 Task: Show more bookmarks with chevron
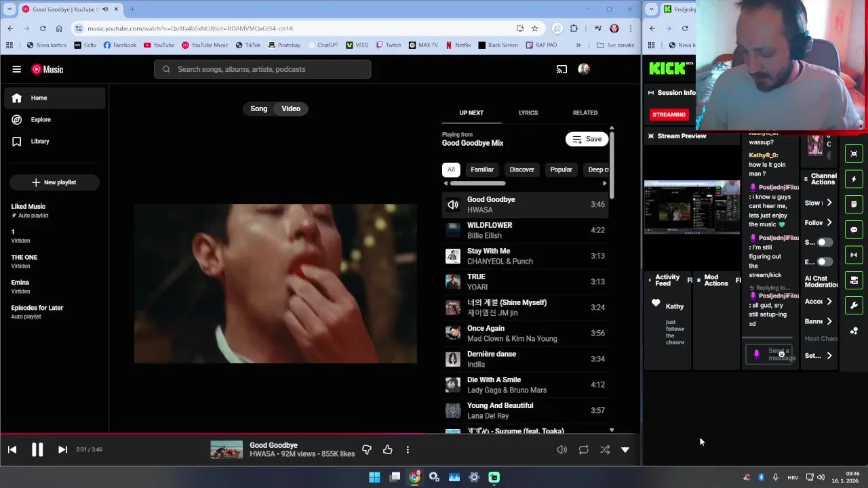(x=578, y=45)
